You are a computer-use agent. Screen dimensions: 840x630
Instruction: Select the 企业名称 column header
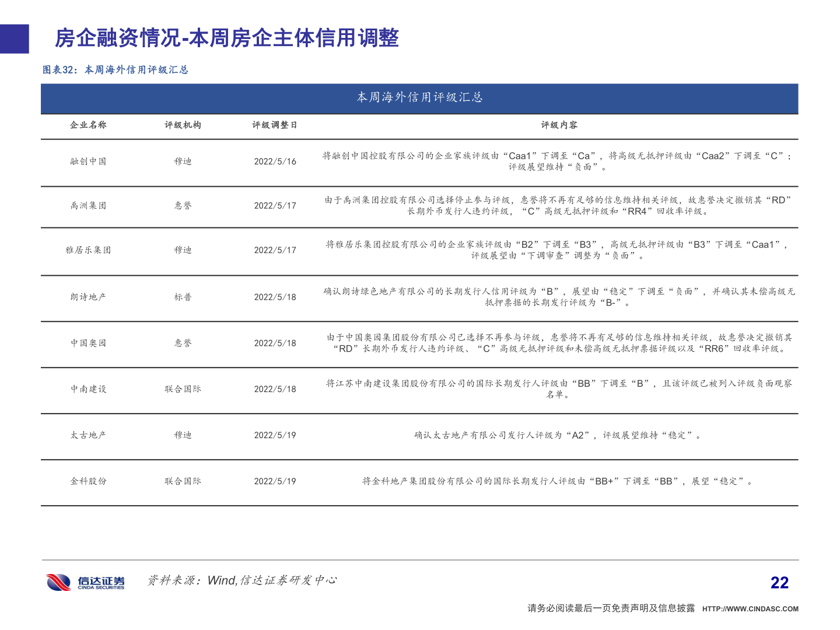88,125
